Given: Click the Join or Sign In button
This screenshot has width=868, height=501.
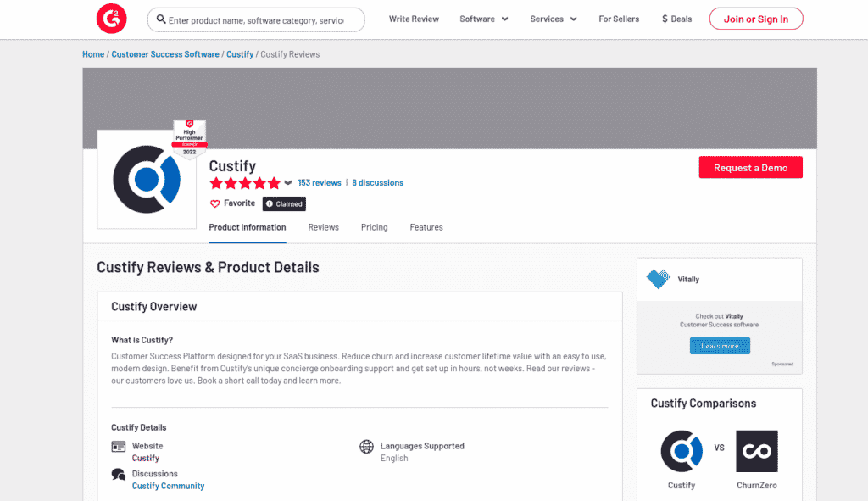Looking at the screenshot, I should click(756, 19).
